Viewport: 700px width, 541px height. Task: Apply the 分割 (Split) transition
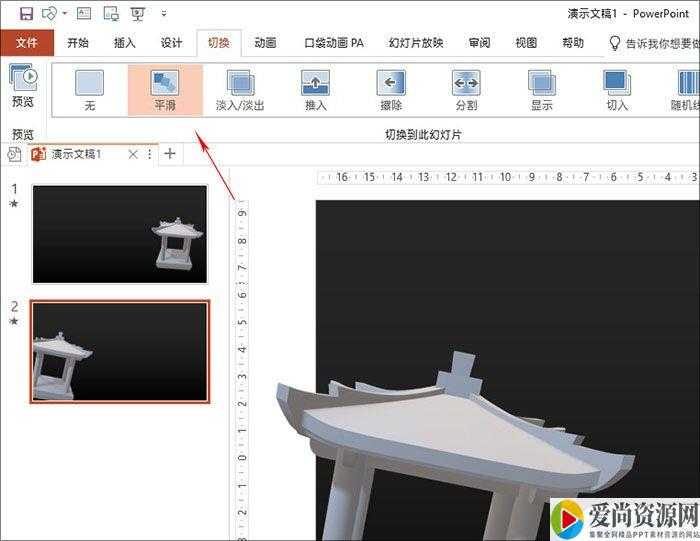[x=466, y=89]
